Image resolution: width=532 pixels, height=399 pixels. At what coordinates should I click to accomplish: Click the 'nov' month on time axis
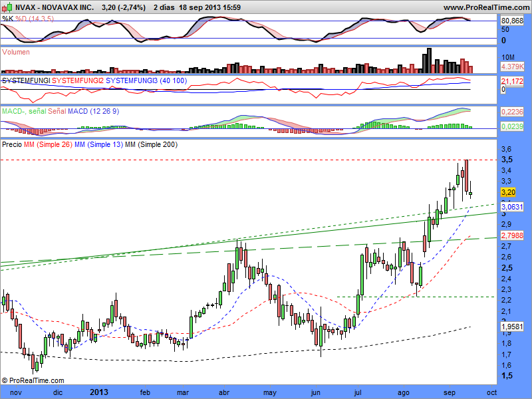tap(16, 392)
